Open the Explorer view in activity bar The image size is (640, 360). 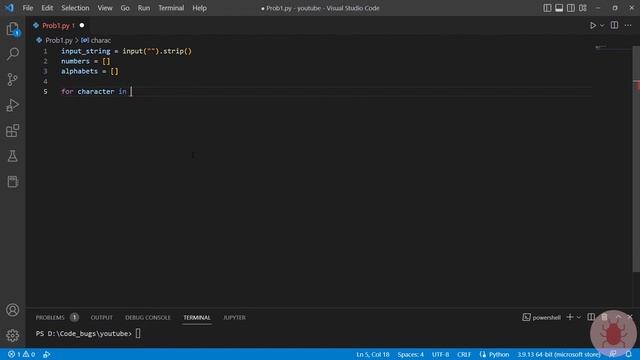pyautogui.click(x=13, y=29)
